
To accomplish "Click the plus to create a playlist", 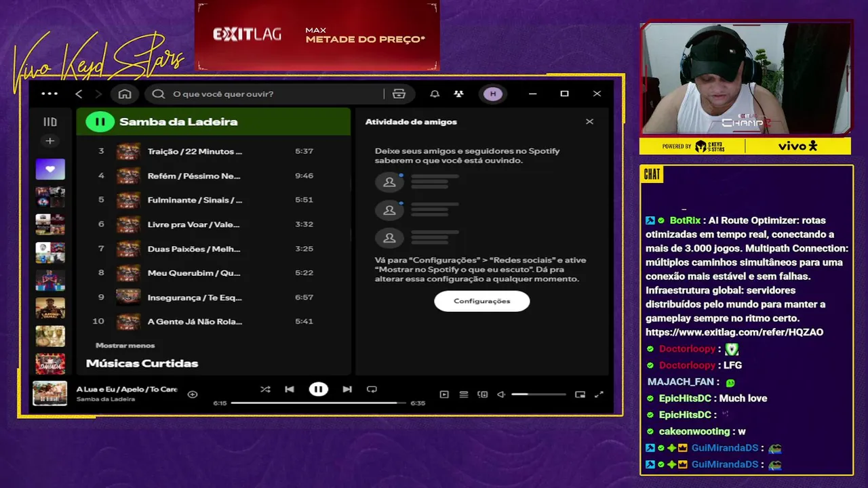I will (x=50, y=141).
